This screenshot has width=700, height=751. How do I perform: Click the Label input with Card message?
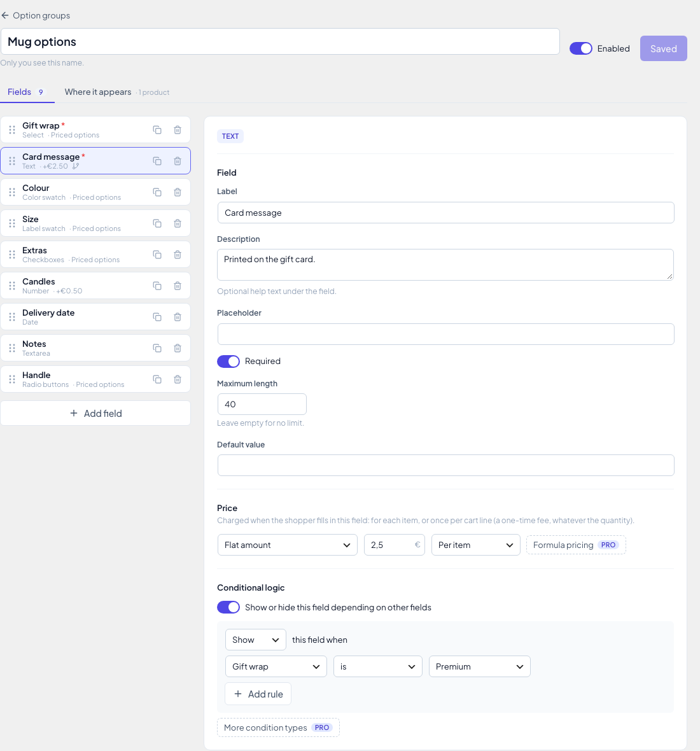pyautogui.click(x=445, y=213)
